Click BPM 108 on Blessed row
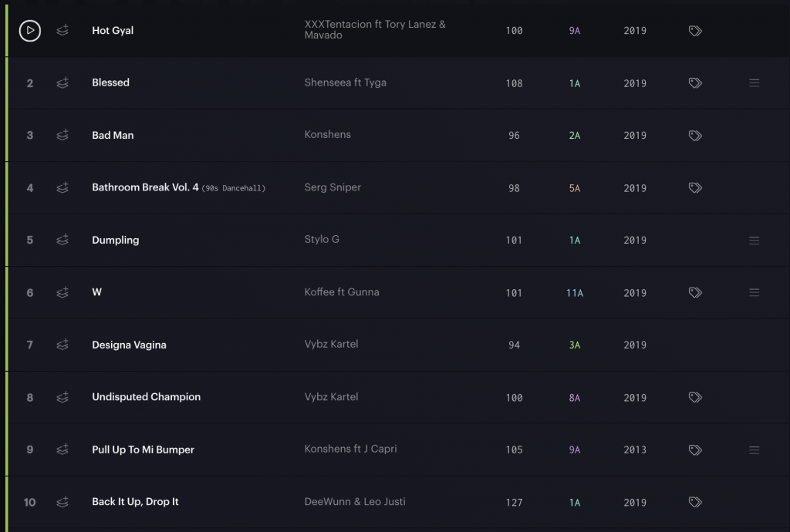The height and width of the screenshot is (532, 790). click(514, 83)
